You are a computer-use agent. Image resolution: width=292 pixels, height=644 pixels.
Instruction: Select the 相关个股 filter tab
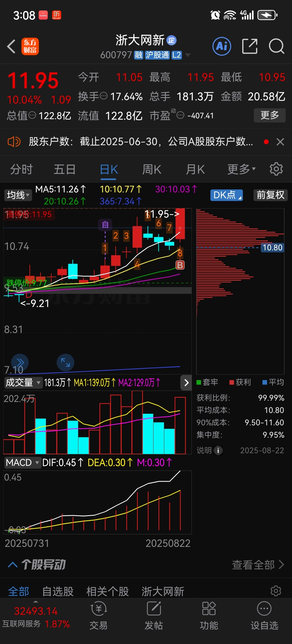pyautogui.click(x=108, y=591)
